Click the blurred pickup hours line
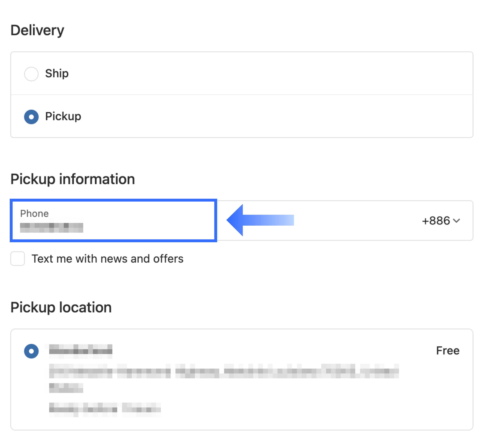Screen dimensions: 487x448 pos(105,410)
